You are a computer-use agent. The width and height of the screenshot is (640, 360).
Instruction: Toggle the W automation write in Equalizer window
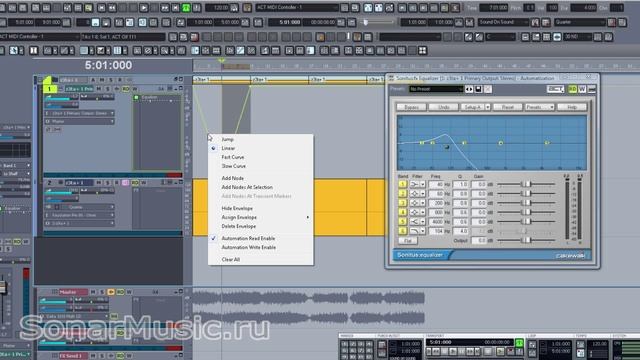582,89
